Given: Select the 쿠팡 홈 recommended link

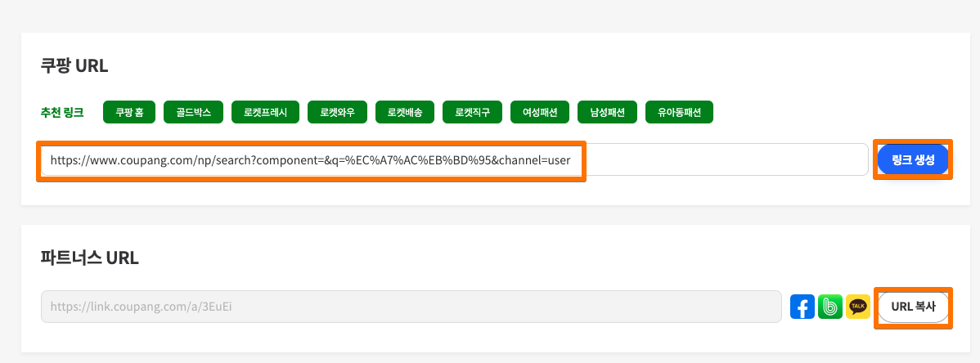Looking at the screenshot, I should [129, 113].
